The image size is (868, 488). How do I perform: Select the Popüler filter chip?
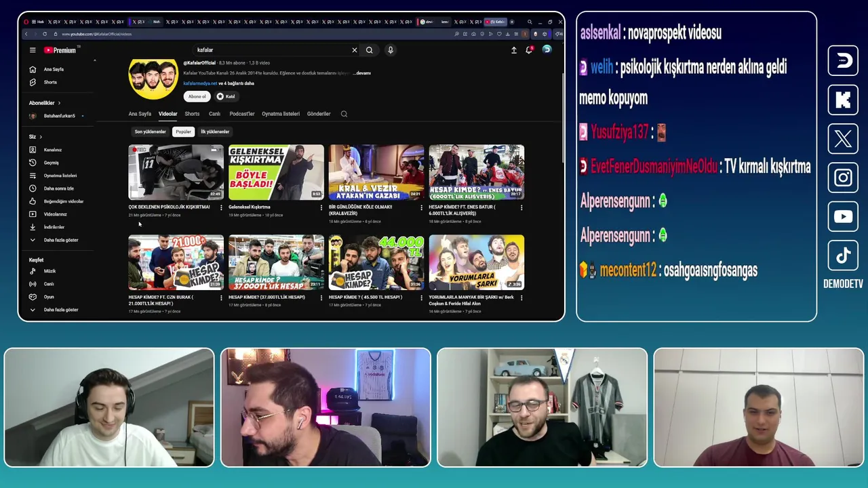pyautogui.click(x=183, y=131)
